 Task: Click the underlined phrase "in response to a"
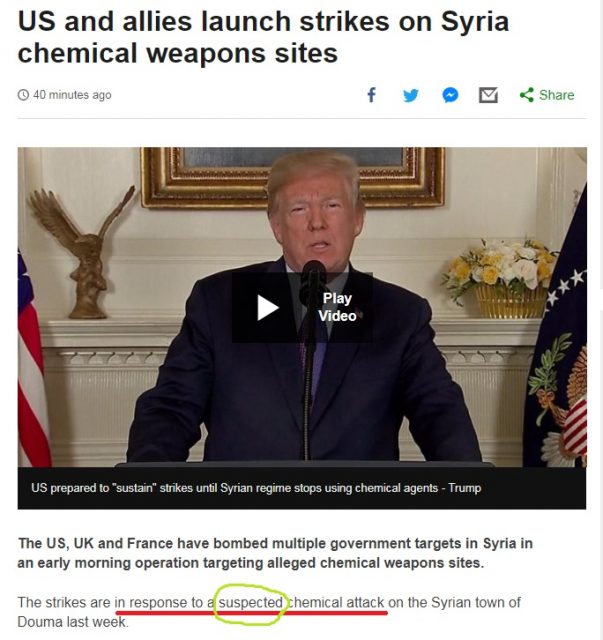(x=164, y=602)
